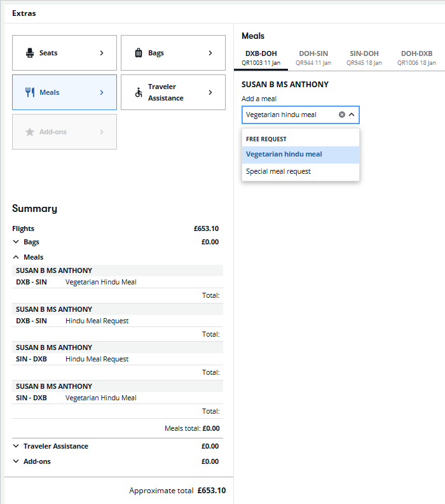
Task: Click the seat icon on Seats tile
Action: click(29, 53)
